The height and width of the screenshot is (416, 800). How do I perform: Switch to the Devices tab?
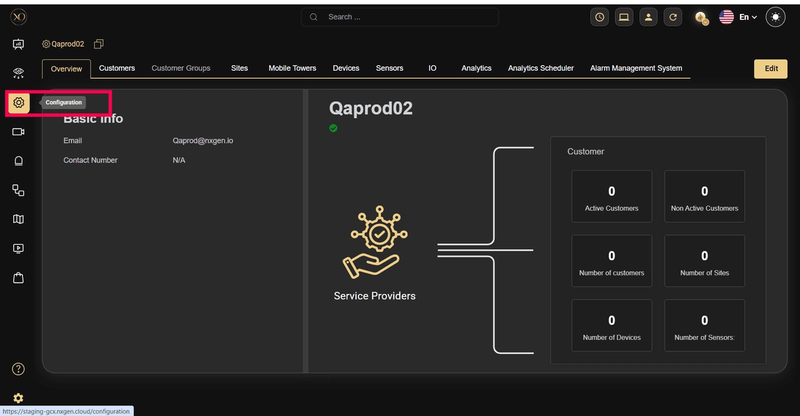[x=346, y=68]
